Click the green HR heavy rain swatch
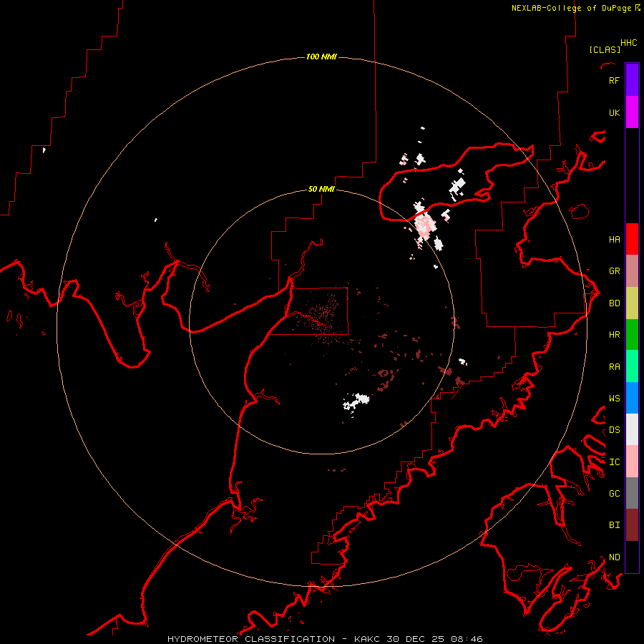Screen dimensions: 644x644 point(632,335)
